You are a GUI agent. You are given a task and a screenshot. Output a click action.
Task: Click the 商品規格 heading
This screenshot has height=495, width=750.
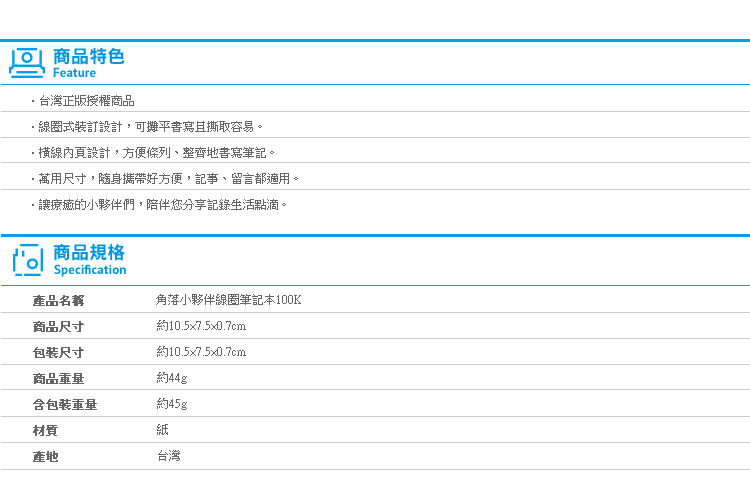pos(89,252)
